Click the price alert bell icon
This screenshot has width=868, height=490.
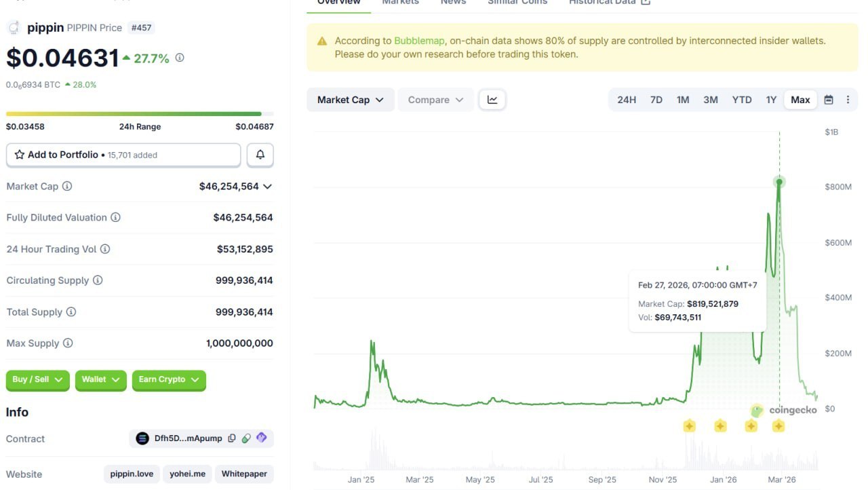click(x=260, y=155)
